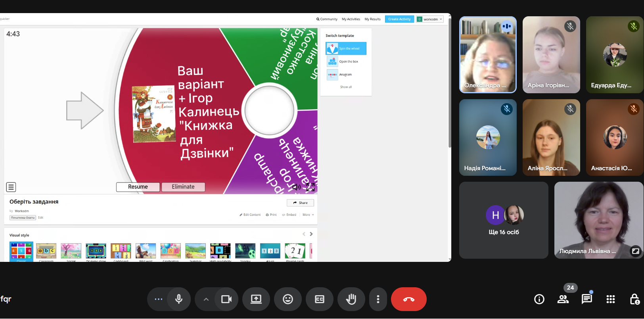Show the participants people list
Viewport: 644px width, 319px height.
pos(563,299)
